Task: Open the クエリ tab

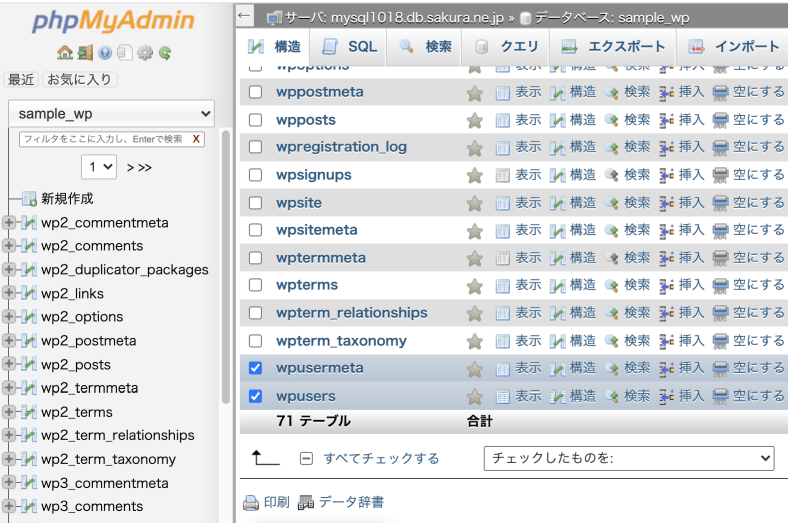Action: pyautogui.click(x=506, y=47)
